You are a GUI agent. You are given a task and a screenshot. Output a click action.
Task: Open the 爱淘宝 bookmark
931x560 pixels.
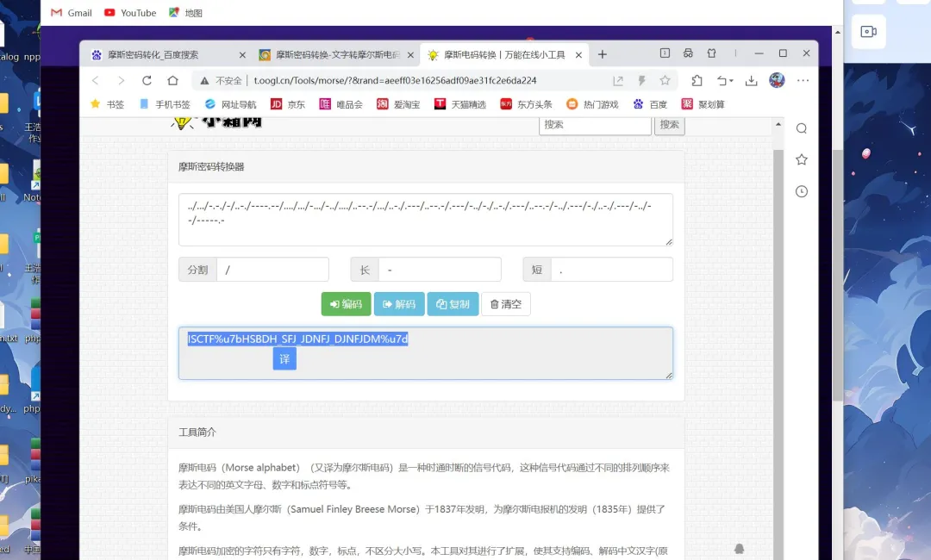(398, 104)
